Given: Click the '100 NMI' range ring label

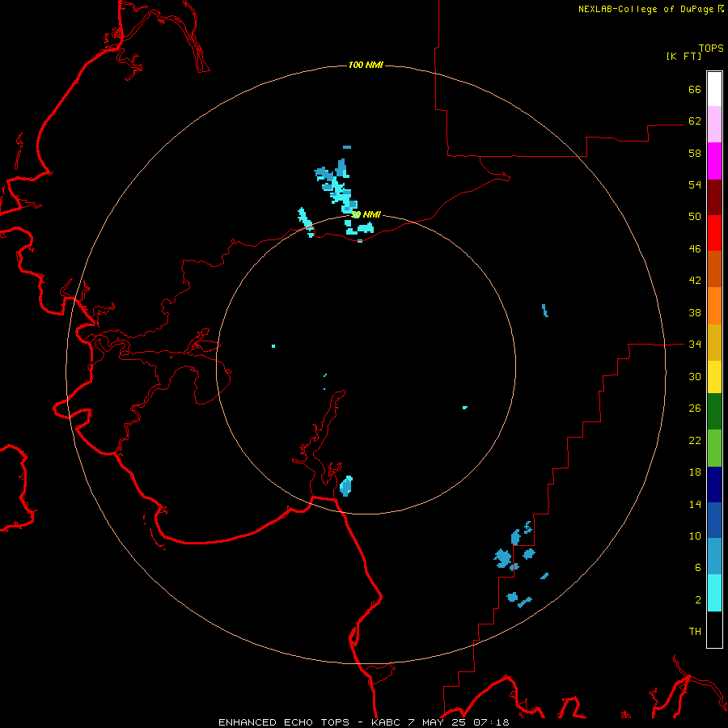Looking at the screenshot, I should 366,65.
